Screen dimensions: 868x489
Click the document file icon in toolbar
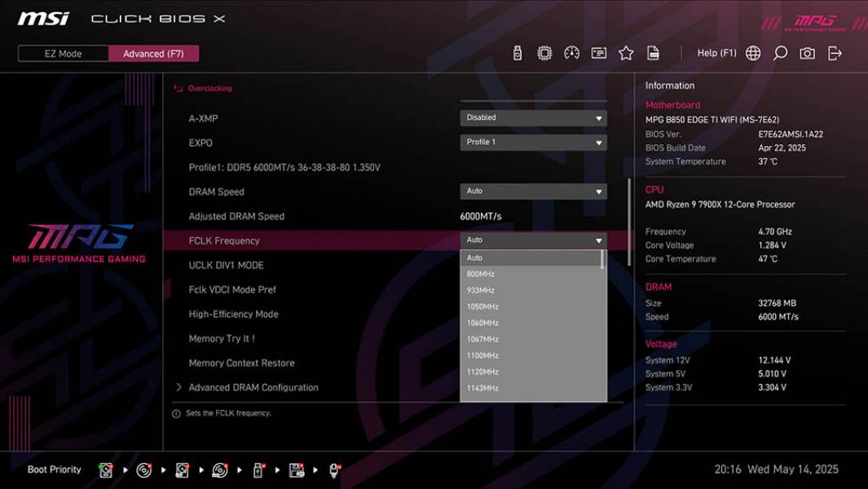click(653, 53)
